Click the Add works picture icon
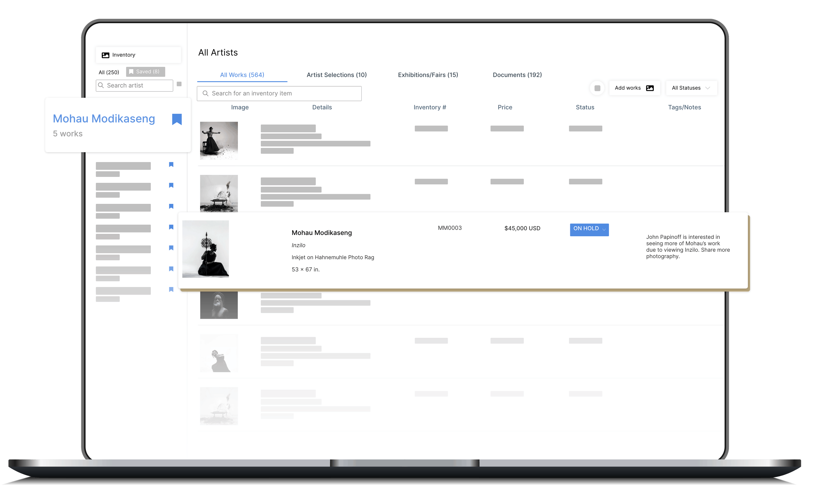815x504 pixels. (x=650, y=88)
